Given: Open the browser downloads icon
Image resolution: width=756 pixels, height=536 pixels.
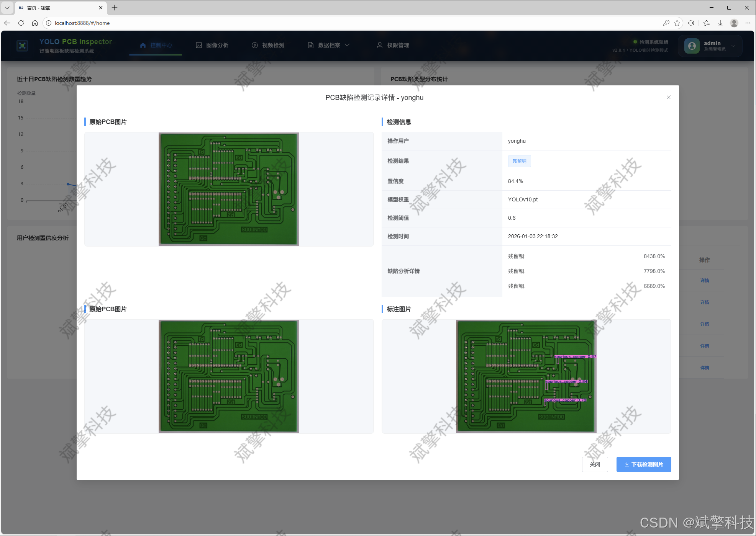Looking at the screenshot, I should click(x=720, y=23).
